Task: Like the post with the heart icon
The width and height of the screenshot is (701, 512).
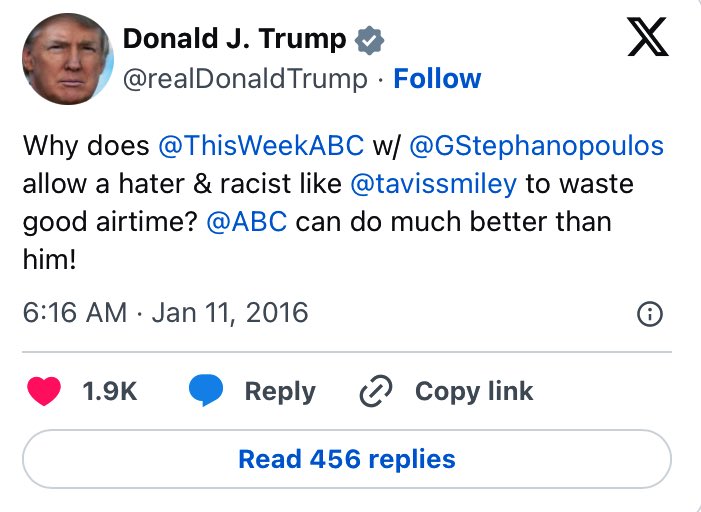Action: 43,391
